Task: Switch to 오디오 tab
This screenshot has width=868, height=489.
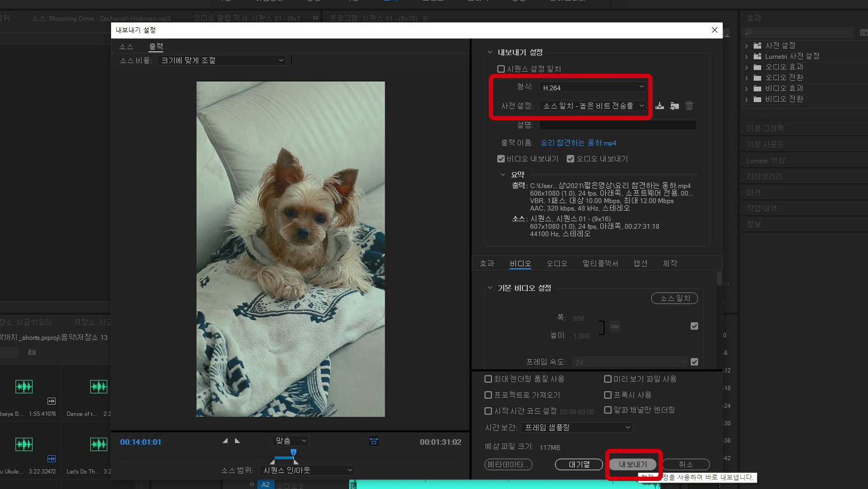Action: click(557, 263)
